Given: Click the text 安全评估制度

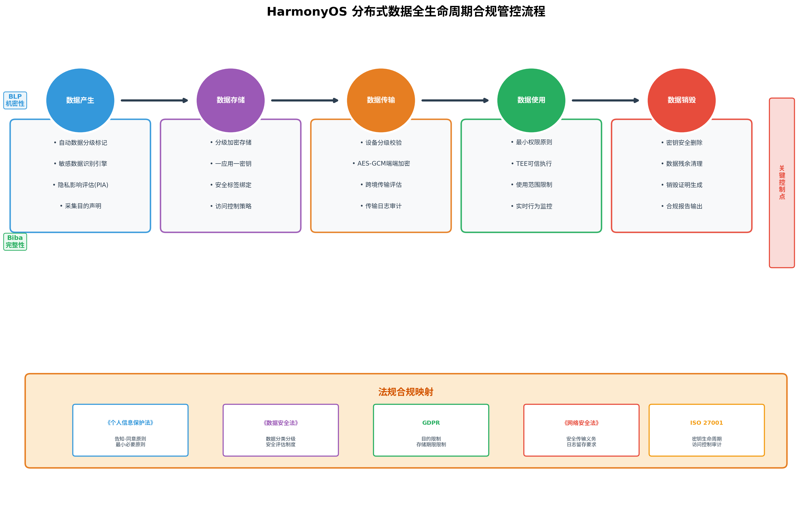Looking at the screenshot, I should coord(281,444).
